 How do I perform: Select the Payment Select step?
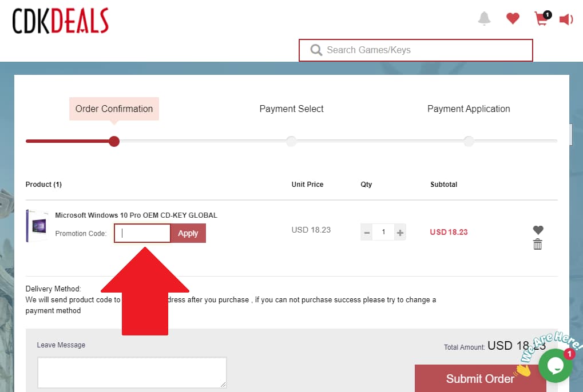(x=292, y=109)
